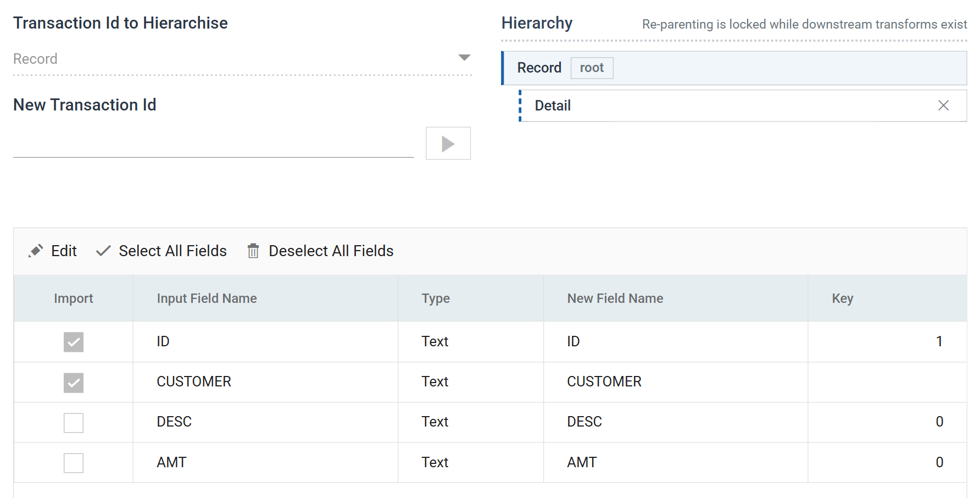Click the Import column header
980x498 pixels.
pyautogui.click(x=74, y=298)
